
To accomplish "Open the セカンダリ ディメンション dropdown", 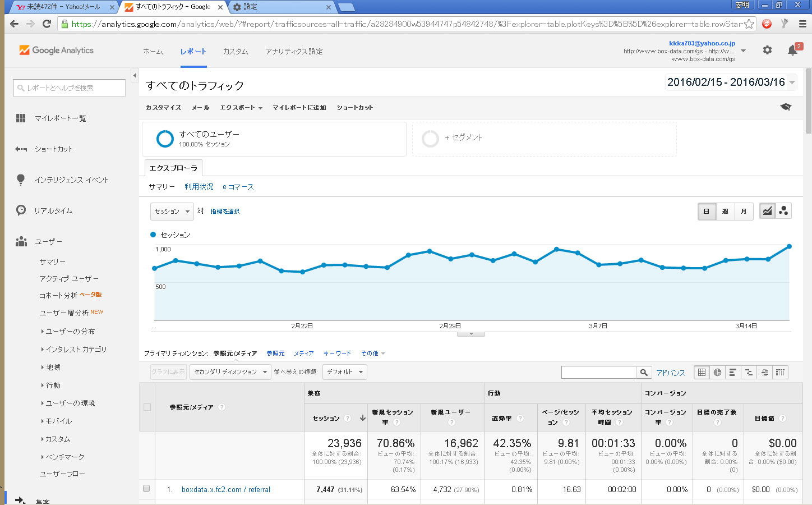I will pos(230,372).
